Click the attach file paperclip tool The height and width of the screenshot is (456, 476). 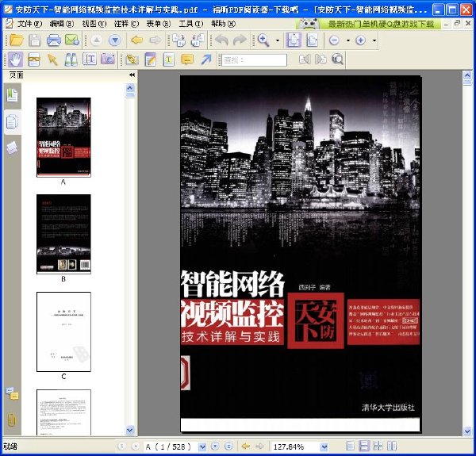click(132, 59)
